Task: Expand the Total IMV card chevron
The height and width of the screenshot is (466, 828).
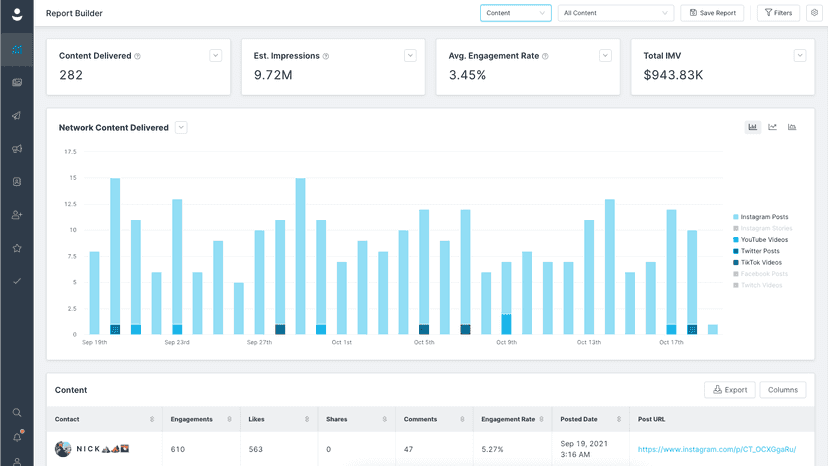Action: [800, 55]
